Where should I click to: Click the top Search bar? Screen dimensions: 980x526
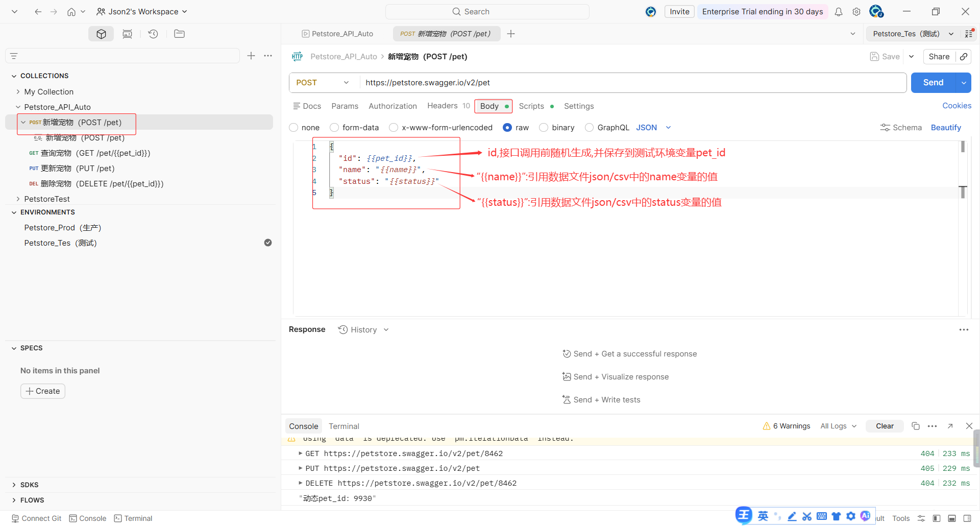coord(487,12)
